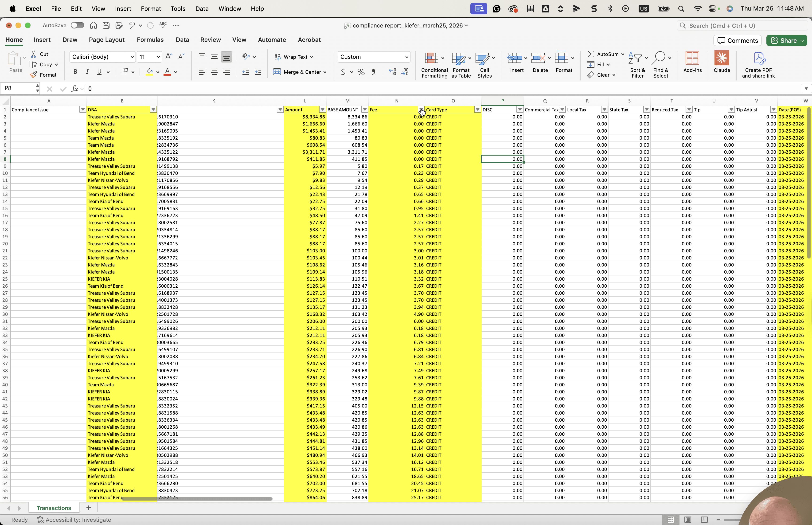The width and height of the screenshot is (812, 525).
Task: Click the P8 name box field
Action: (x=18, y=89)
